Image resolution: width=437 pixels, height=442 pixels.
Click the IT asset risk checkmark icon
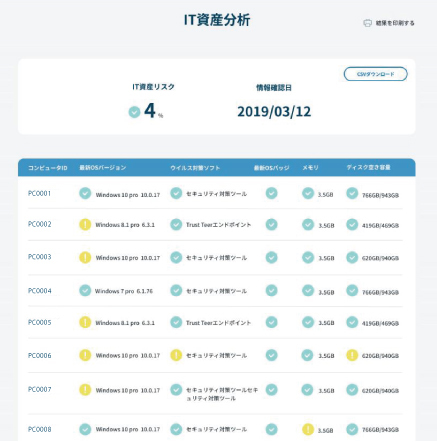134,112
